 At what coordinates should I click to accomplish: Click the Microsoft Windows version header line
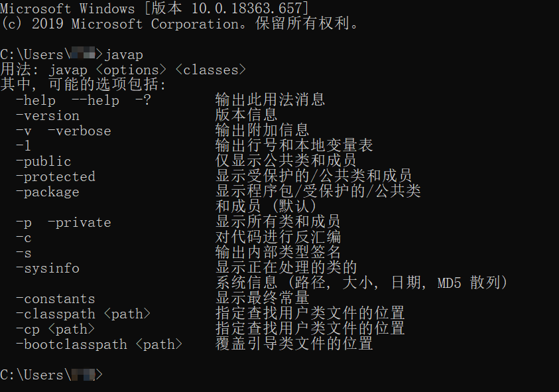point(155,8)
